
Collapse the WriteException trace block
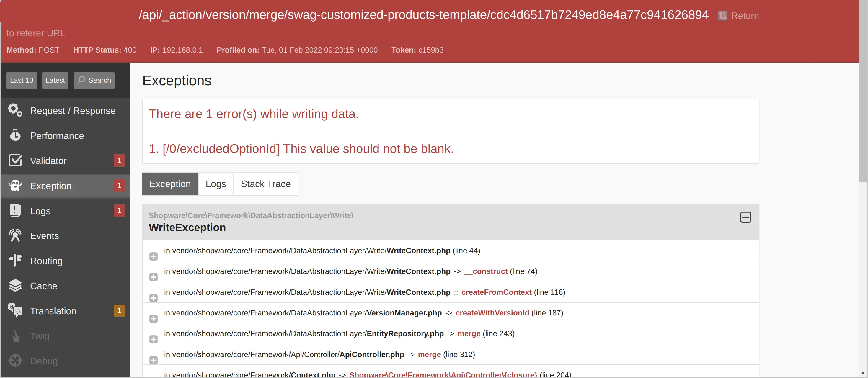745,217
